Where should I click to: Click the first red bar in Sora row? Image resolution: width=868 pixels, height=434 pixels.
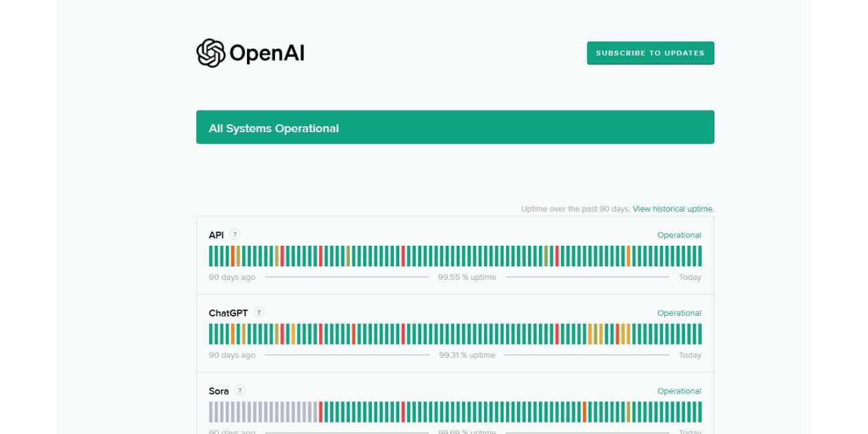[320, 412]
